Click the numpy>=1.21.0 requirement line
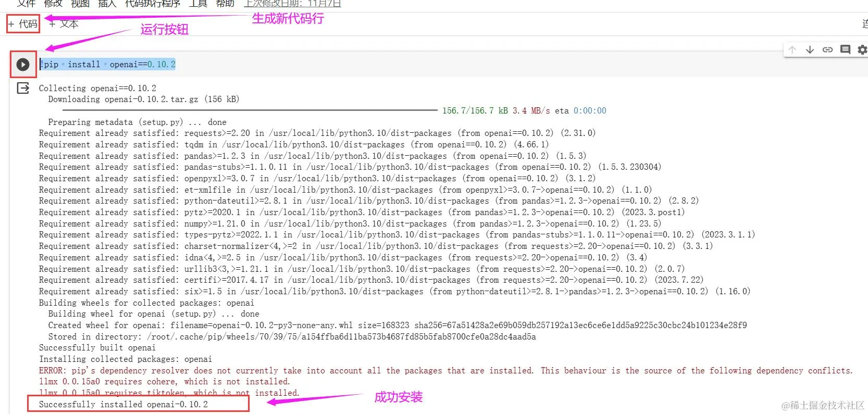The height and width of the screenshot is (414, 868). (350, 224)
